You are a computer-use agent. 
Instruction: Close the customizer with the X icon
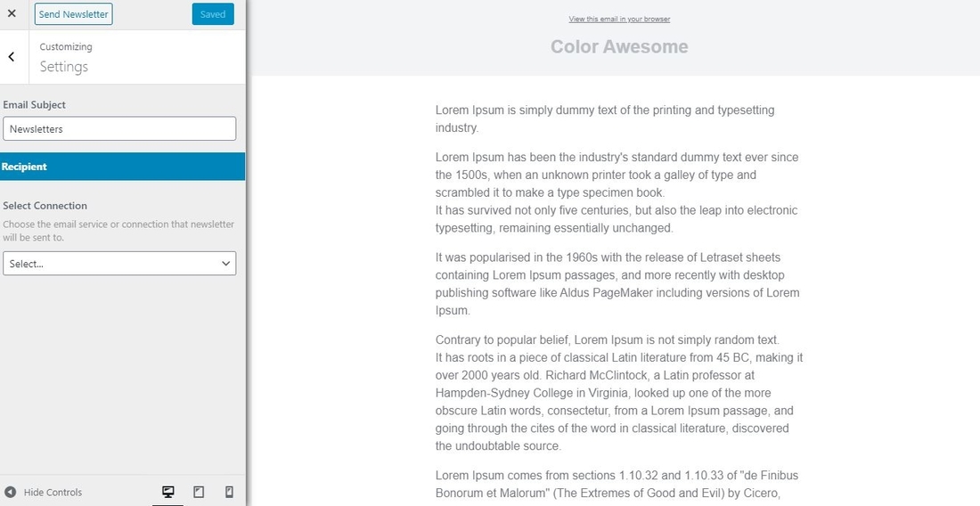[x=12, y=13]
